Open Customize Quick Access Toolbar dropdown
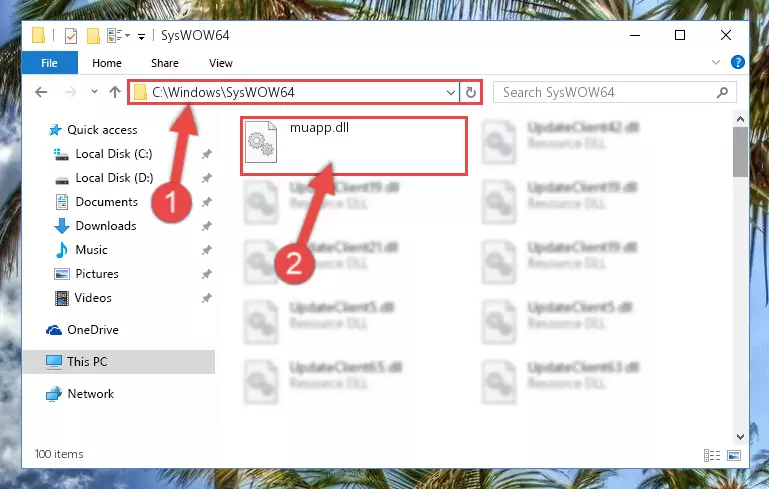 pos(141,36)
